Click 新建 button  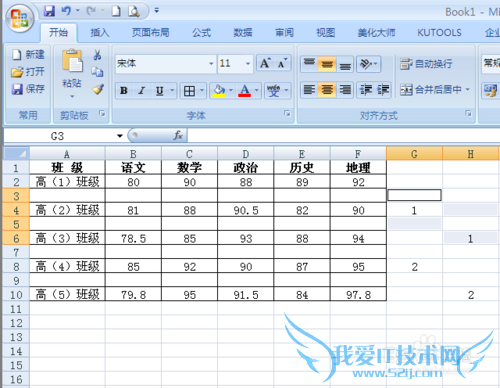28,54
